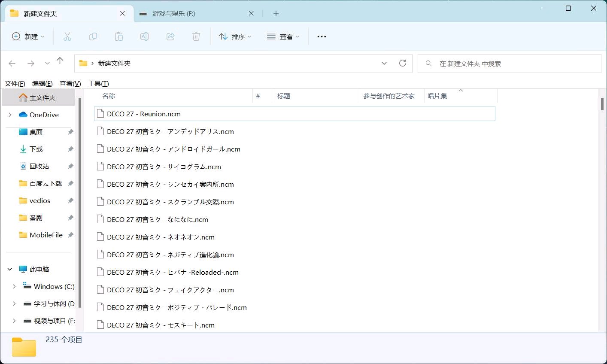Collapse the 此电脑 tree node
This screenshot has height=364, width=607.
[10, 269]
